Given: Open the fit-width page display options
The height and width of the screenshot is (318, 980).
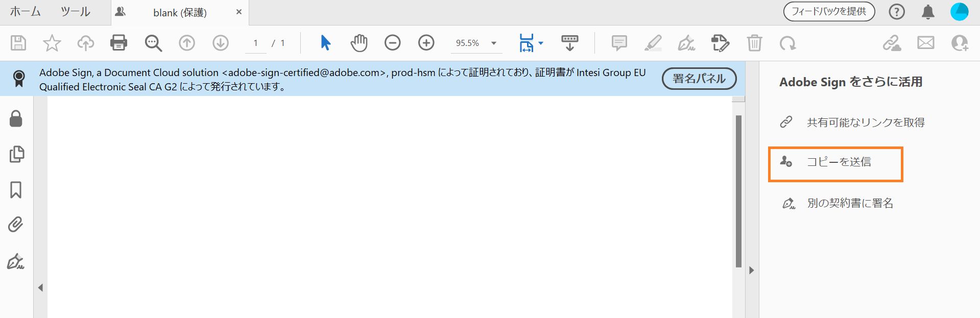Looking at the screenshot, I should coord(531,43).
